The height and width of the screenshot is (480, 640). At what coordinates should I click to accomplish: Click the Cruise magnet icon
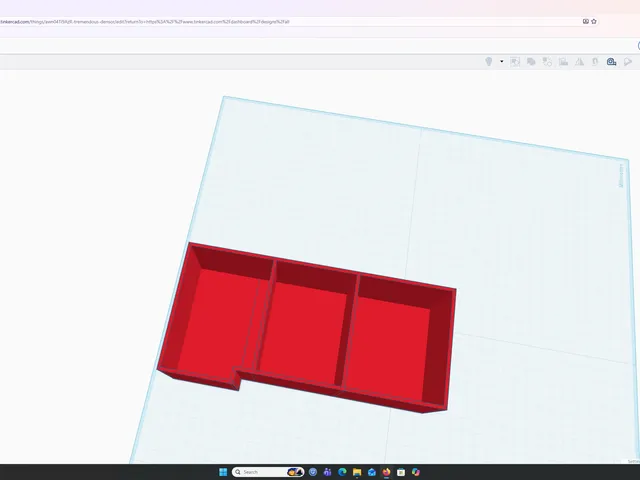coord(595,62)
